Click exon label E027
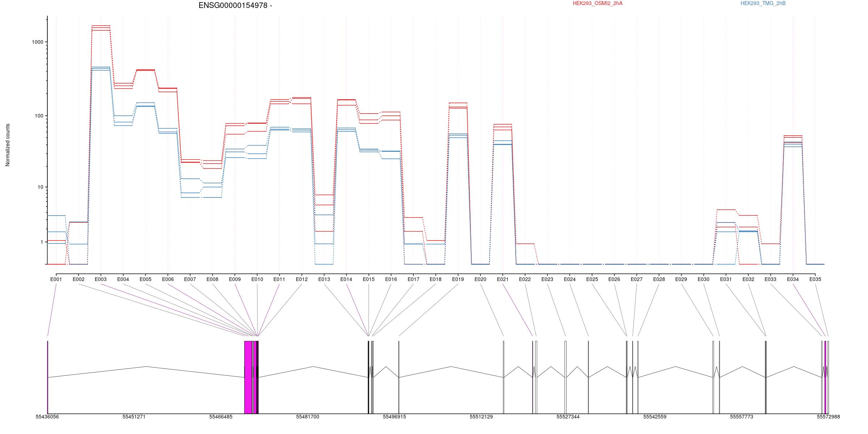Screen dimensions: 868x434 [x=637, y=279]
